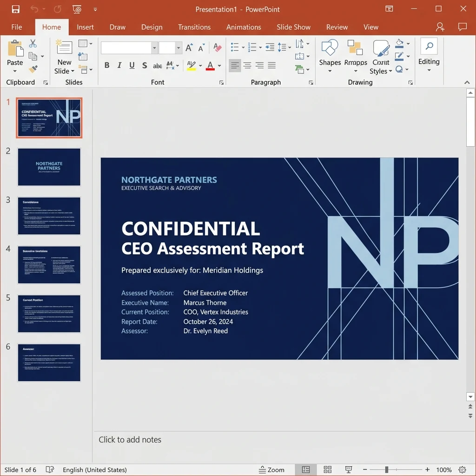
Task: Apply strikethrough with the abc icon
Action: point(157,66)
